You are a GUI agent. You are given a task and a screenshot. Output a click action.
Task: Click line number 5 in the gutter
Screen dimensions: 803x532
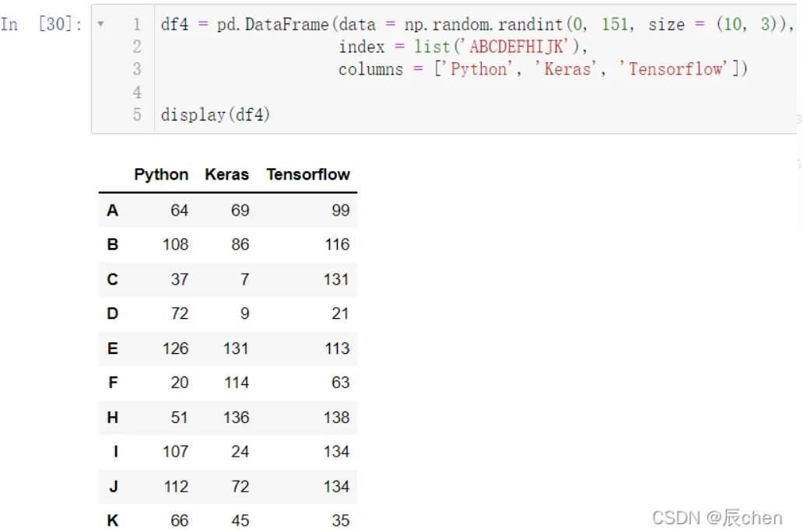[137, 115]
